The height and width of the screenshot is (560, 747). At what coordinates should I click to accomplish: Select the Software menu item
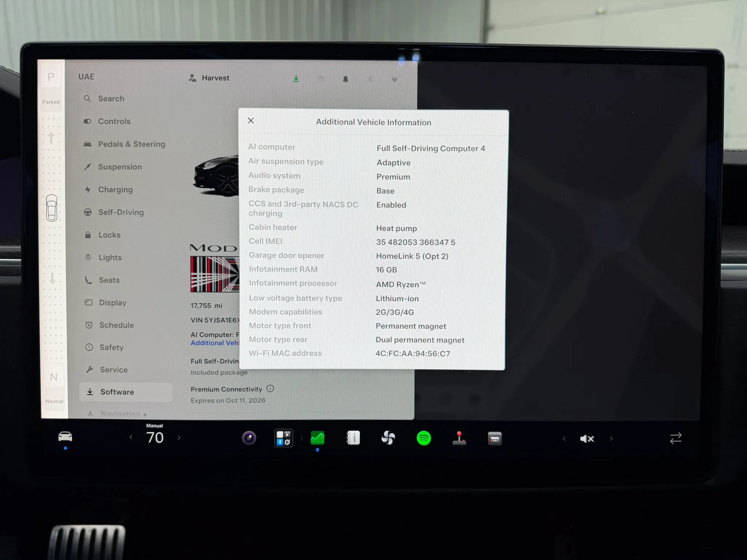pyautogui.click(x=126, y=392)
